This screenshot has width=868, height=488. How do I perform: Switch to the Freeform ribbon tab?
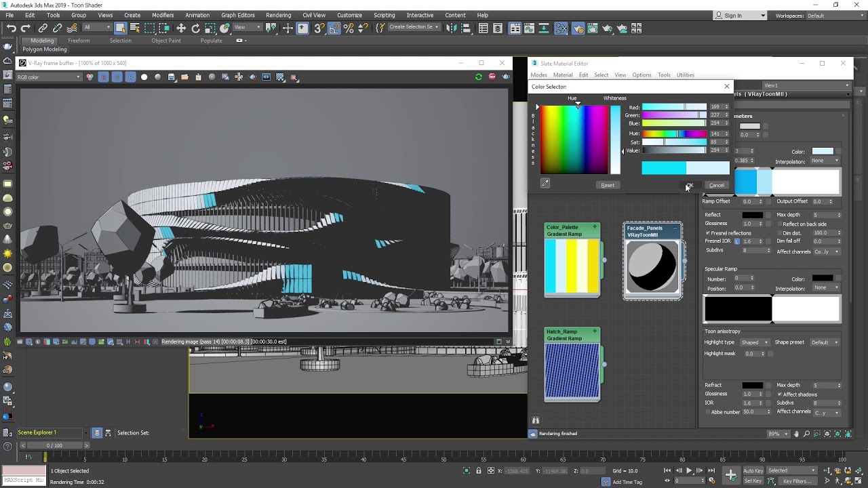79,41
